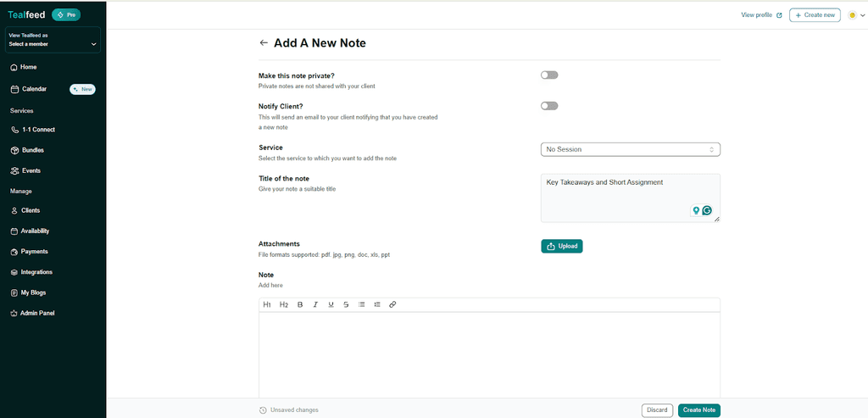The height and width of the screenshot is (418, 868).
Task: Click the back arrow beside Add A New Note
Action: pos(264,42)
